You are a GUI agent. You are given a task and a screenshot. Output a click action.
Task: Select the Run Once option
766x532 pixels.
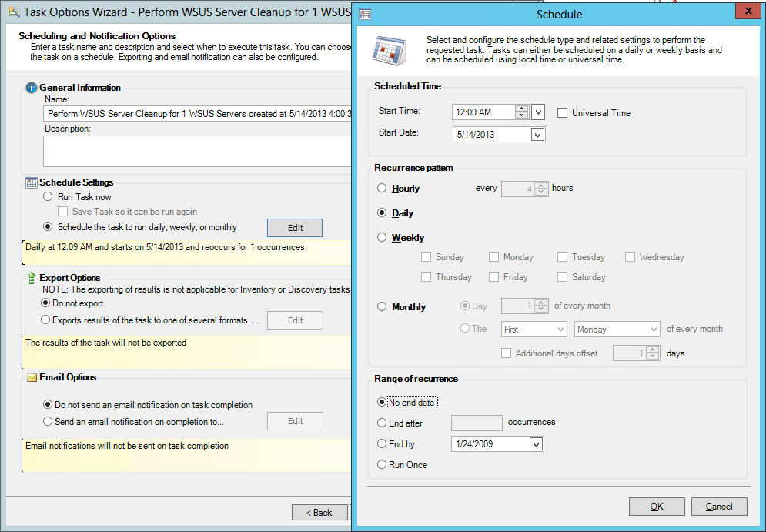382,464
